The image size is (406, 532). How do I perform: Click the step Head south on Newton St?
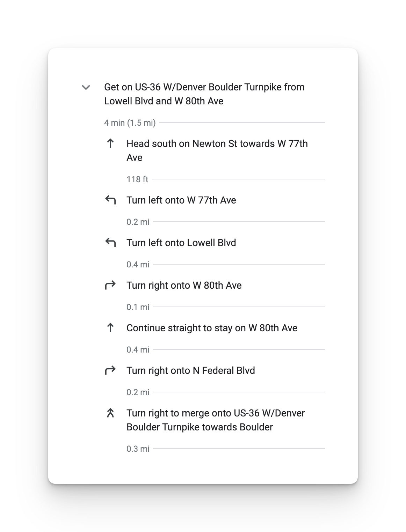(x=217, y=150)
